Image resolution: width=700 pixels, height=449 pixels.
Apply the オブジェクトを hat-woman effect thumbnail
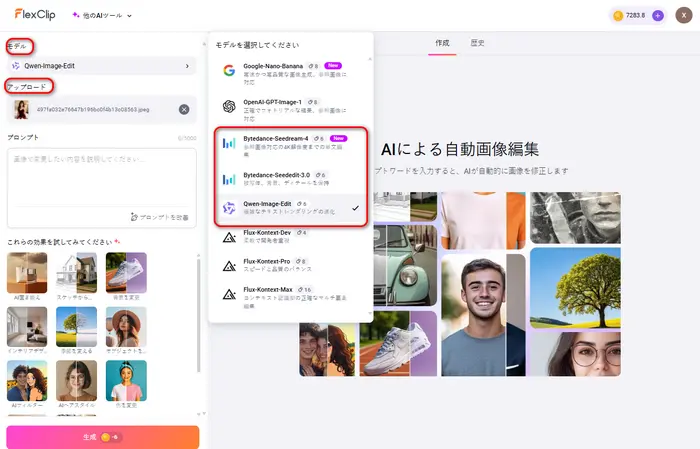126,327
